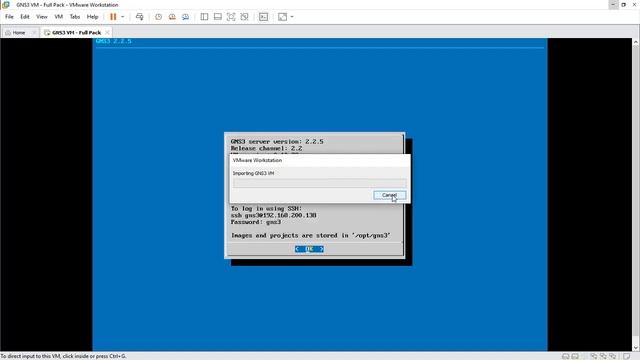
Task: Click the '/opt/gns3' storage path line
Action: [x=311, y=236]
